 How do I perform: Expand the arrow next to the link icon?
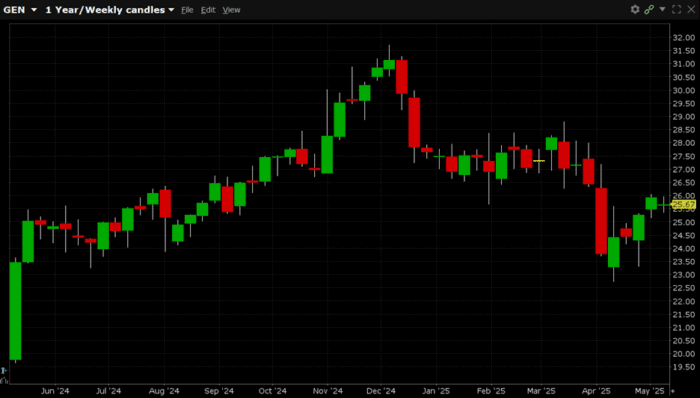[662, 9]
